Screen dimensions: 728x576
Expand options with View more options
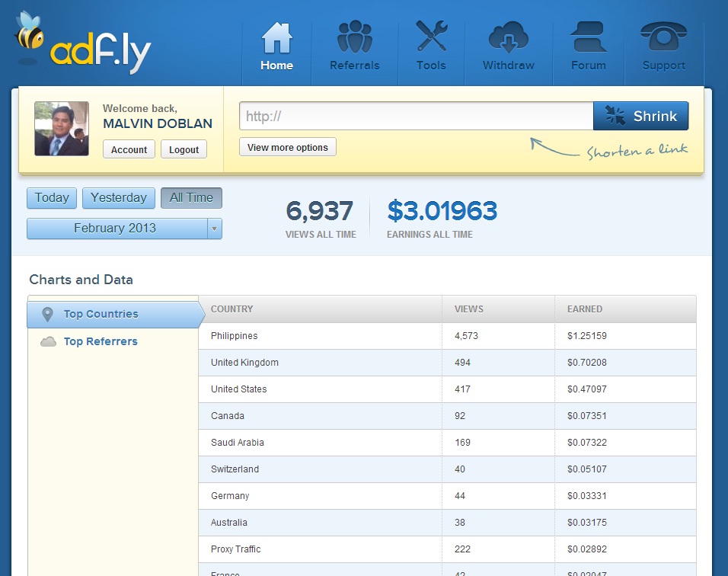(287, 147)
